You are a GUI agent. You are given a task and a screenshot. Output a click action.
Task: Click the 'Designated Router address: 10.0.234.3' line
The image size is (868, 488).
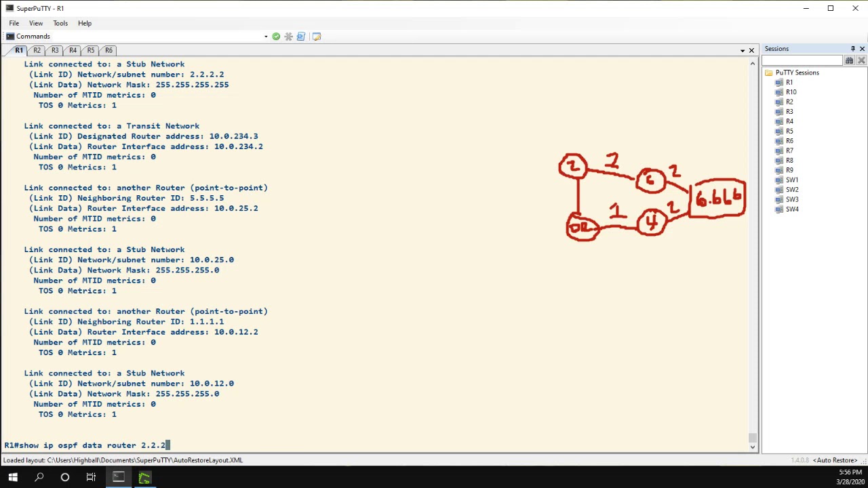[x=143, y=136]
